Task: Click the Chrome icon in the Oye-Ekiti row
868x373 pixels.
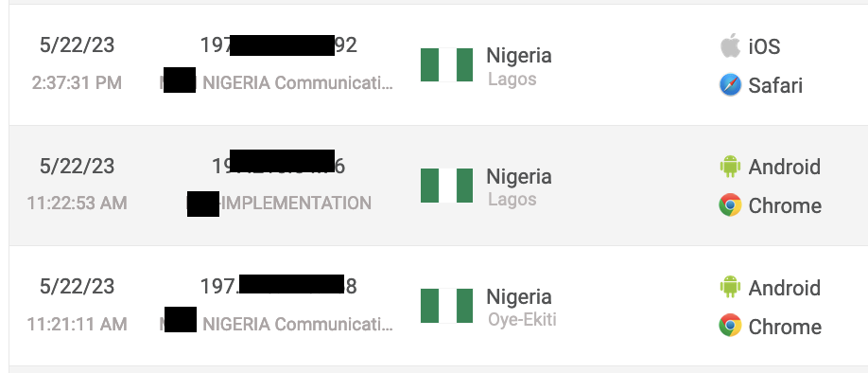Action: pos(730,326)
